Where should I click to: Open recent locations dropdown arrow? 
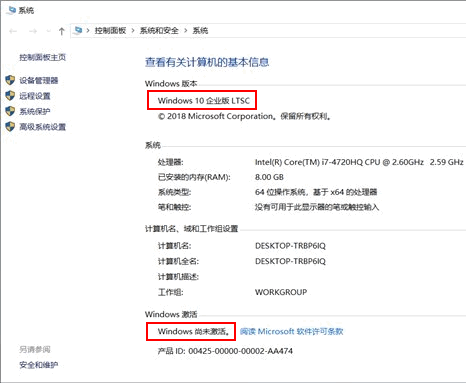click(49, 31)
